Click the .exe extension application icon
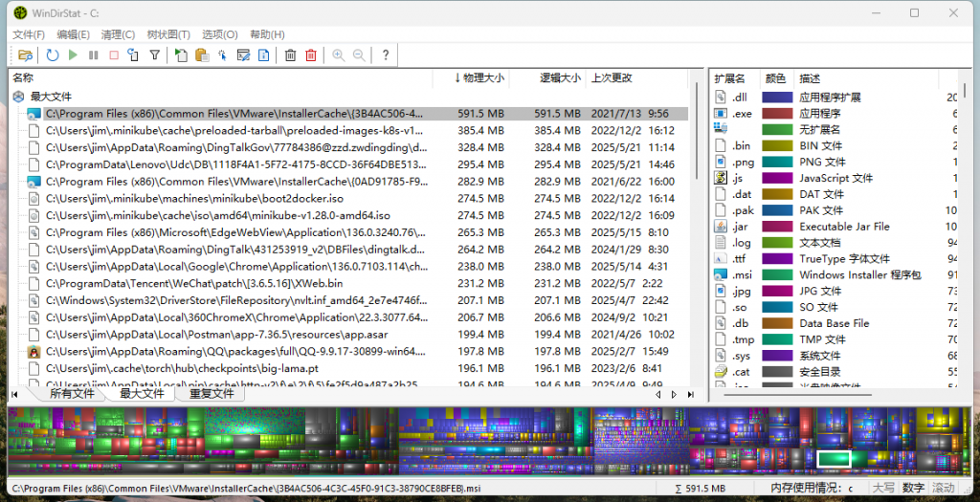 (721, 114)
